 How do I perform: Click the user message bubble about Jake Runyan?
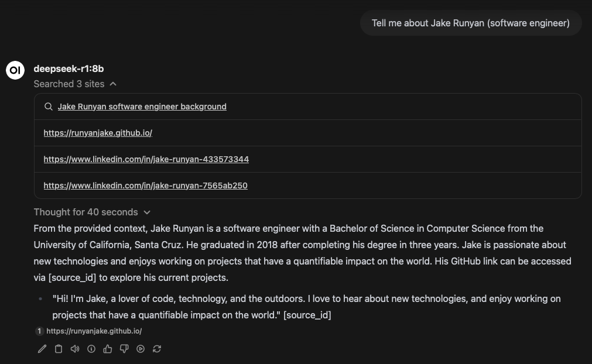click(470, 23)
